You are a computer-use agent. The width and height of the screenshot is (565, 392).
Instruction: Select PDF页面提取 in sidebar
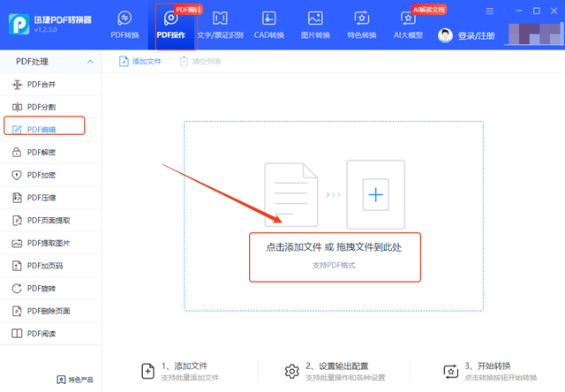click(x=51, y=220)
